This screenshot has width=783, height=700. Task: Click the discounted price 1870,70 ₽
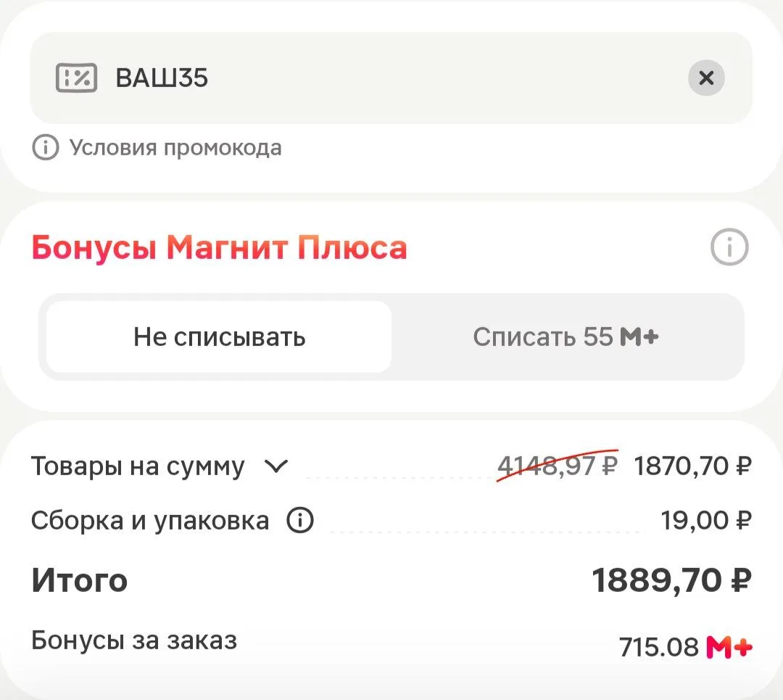click(692, 466)
